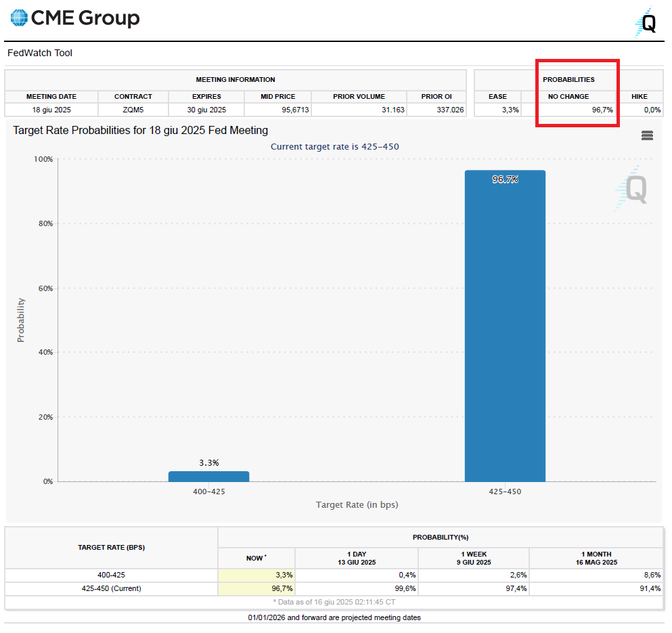Select the prior volume value "31.163"
The width and height of the screenshot is (672, 633).
(x=393, y=110)
